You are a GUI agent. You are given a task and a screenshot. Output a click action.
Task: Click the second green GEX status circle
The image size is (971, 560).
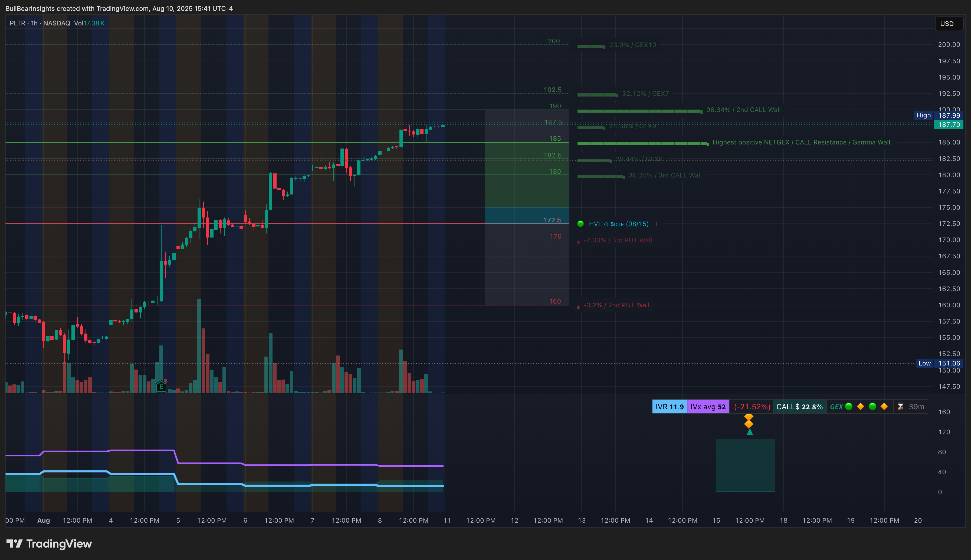(872, 407)
